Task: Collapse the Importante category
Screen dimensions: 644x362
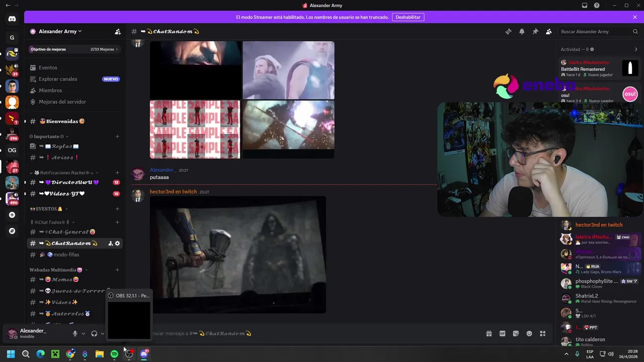Action: coord(49,136)
